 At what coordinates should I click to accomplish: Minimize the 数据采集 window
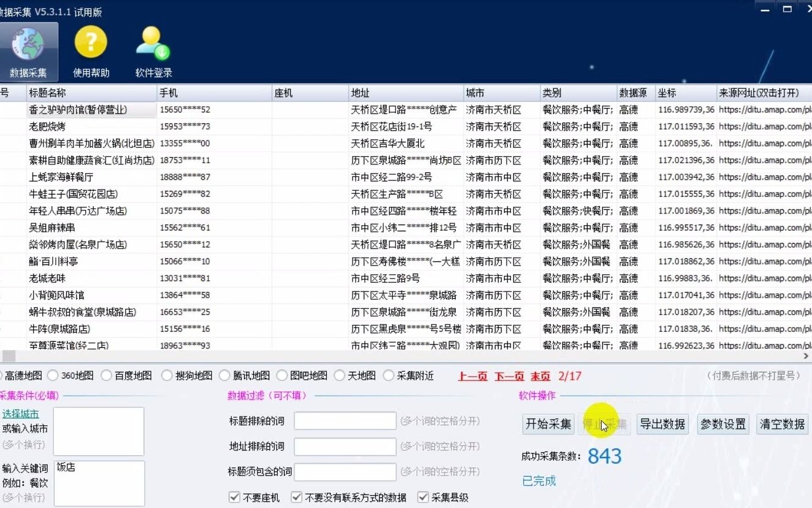[764, 9]
